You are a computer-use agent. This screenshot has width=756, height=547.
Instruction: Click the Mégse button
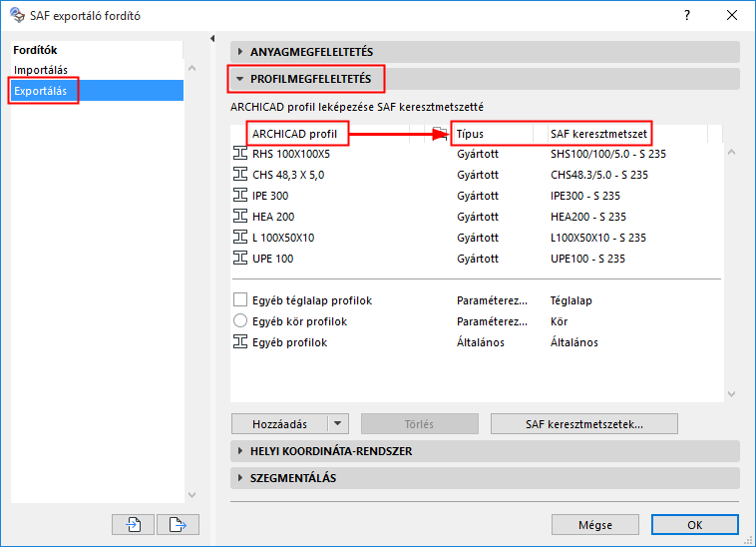coord(595,525)
